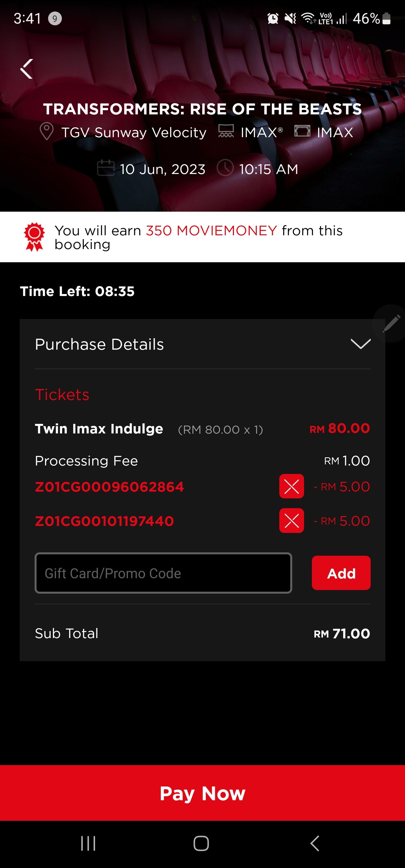Tap the calendar date icon
Screen dimensions: 405x868
105,168
